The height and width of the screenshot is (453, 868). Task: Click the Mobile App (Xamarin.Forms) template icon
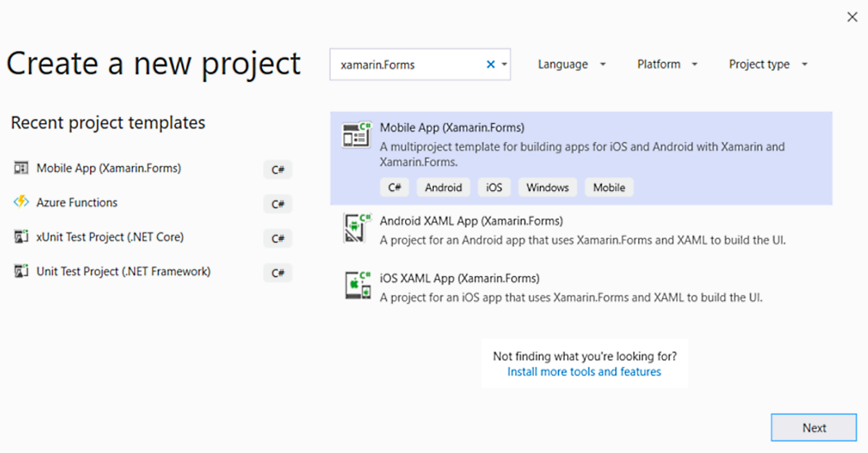click(x=356, y=135)
